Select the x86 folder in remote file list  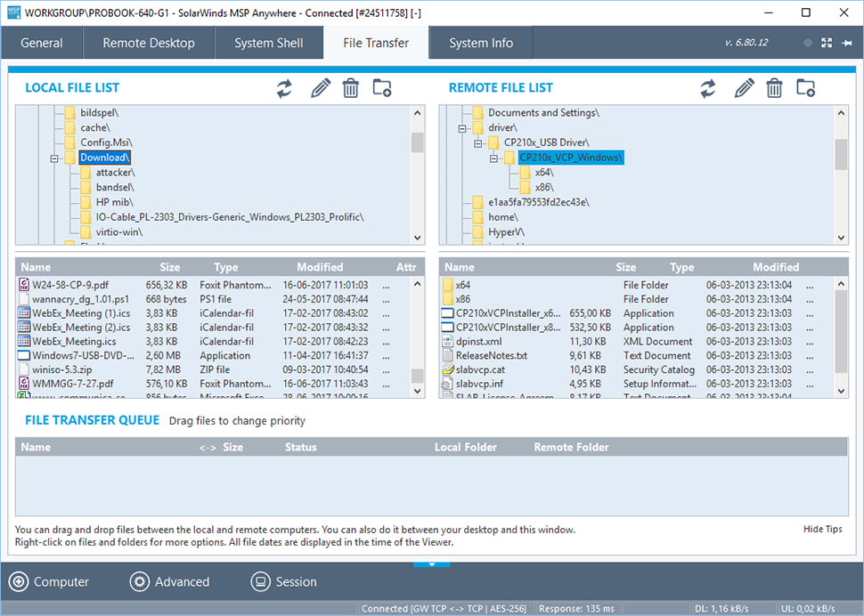463,299
